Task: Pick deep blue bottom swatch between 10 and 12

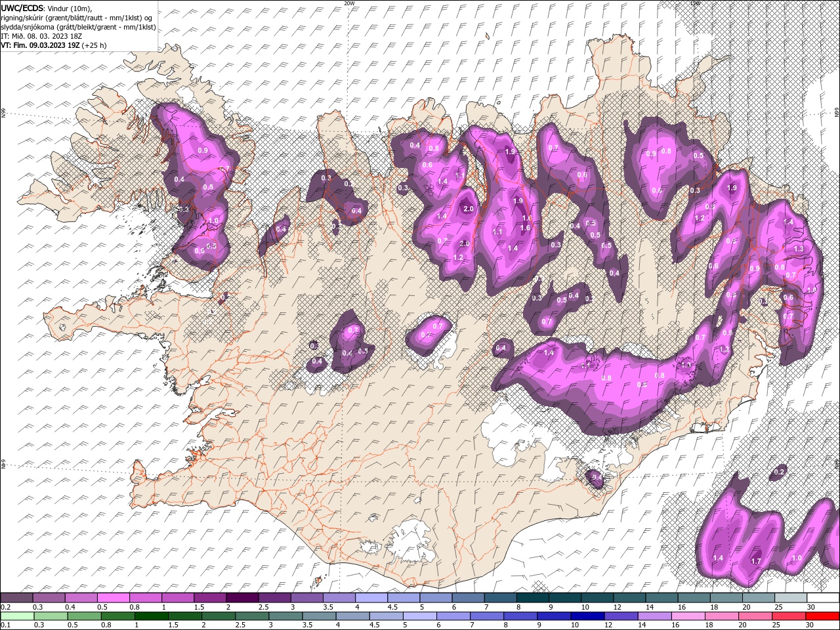Action: coord(587,616)
